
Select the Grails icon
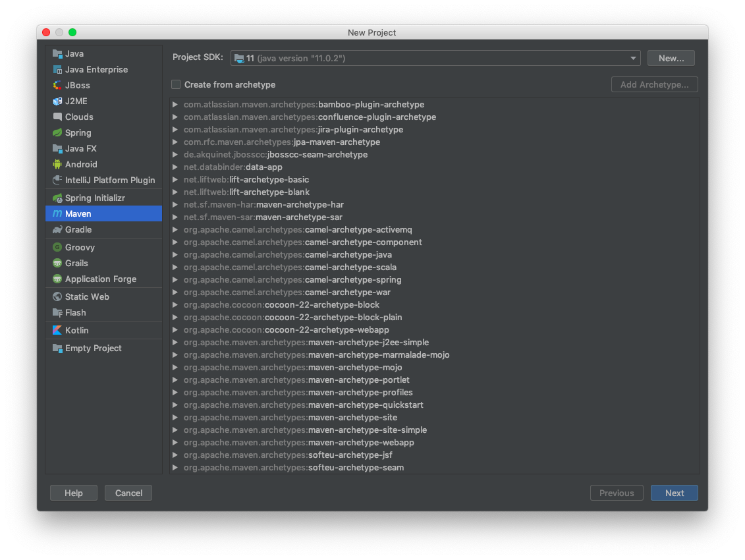(57, 264)
